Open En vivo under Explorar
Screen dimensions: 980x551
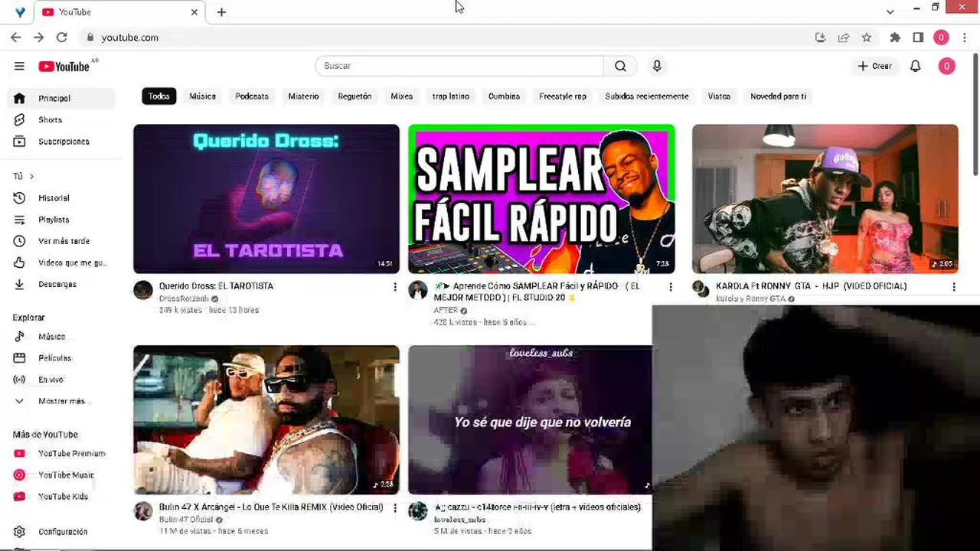pyautogui.click(x=61, y=380)
